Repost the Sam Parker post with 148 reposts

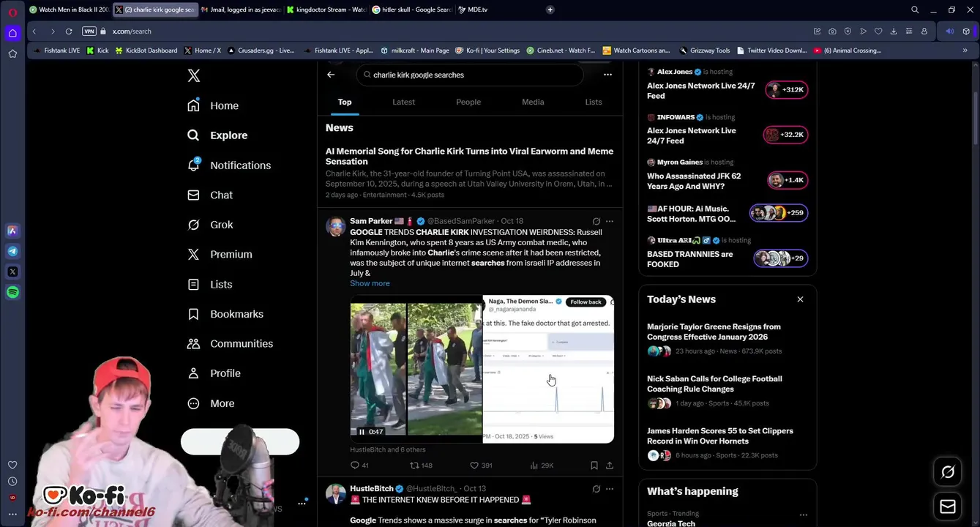tap(421, 466)
